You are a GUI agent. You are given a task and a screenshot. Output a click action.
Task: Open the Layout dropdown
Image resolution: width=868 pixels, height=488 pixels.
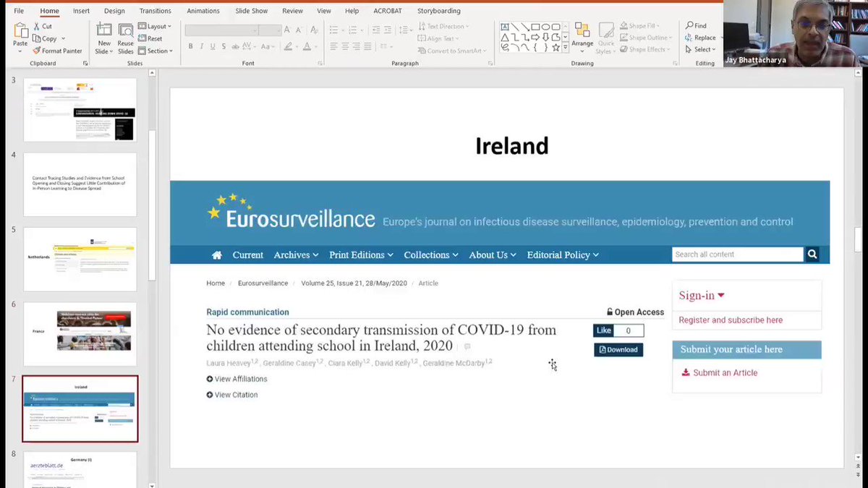155,26
